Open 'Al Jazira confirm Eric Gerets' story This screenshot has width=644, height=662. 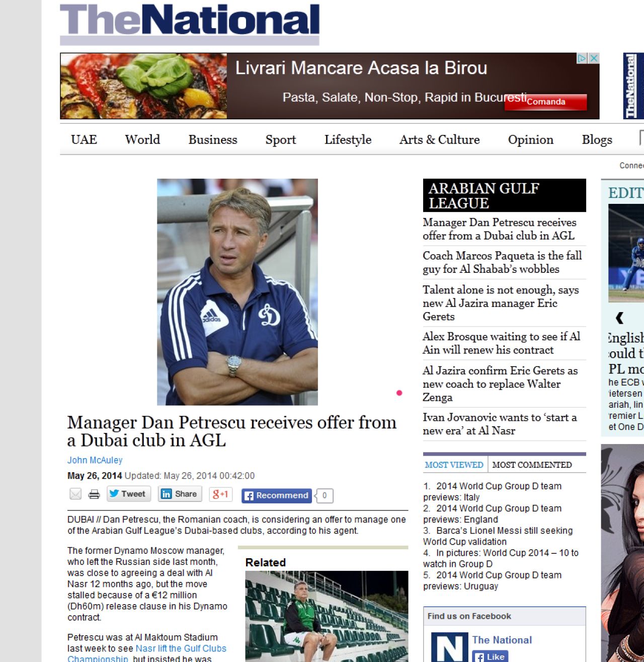[500, 384]
